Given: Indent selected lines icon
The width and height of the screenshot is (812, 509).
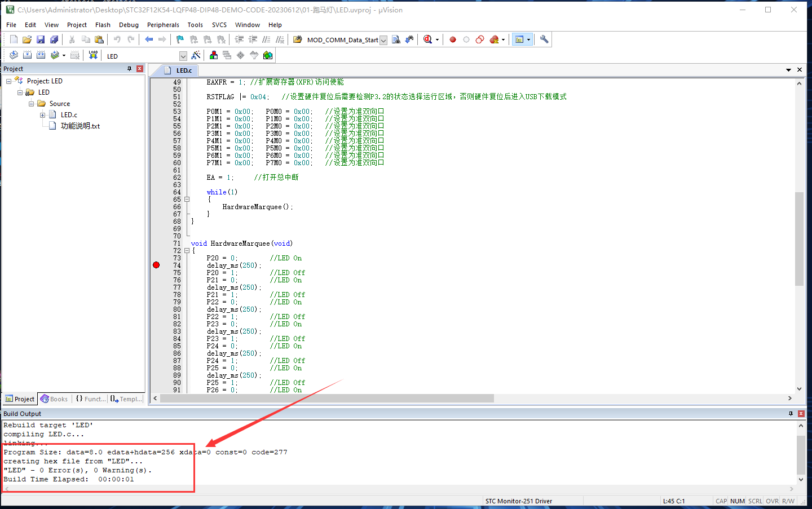Looking at the screenshot, I should click(239, 39).
